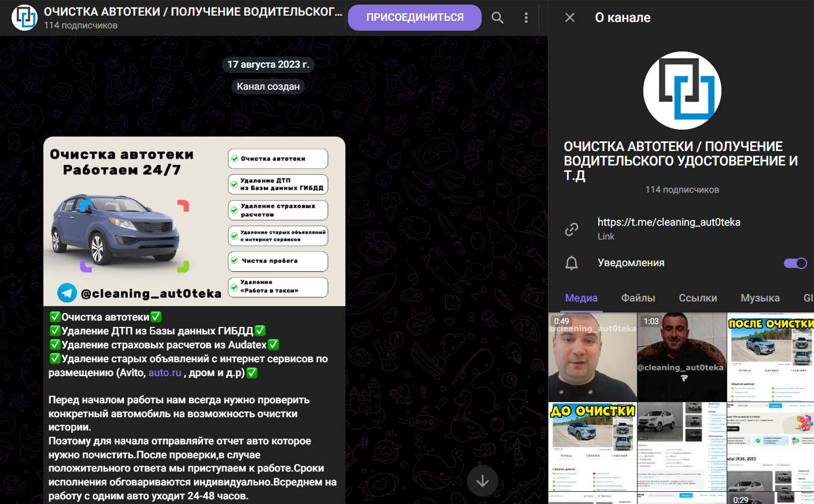Click the channel name in the info panel
Screen dimensions: 814x504
[681, 161]
